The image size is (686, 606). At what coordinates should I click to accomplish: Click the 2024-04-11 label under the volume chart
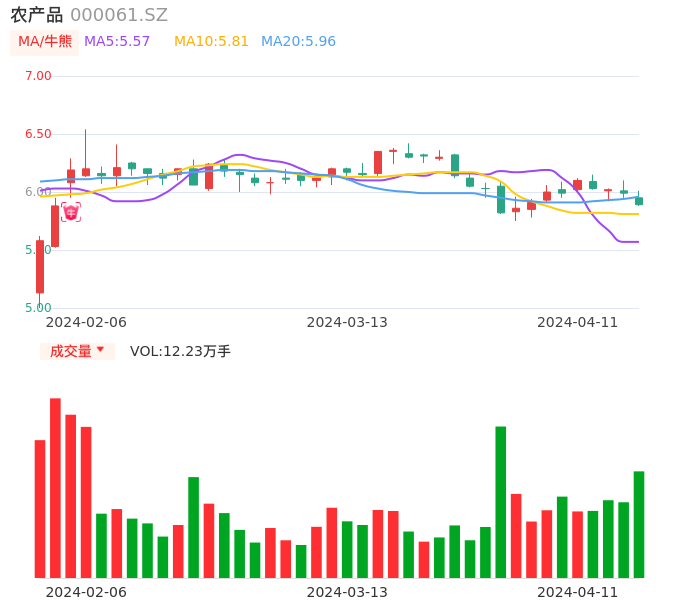click(577, 592)
